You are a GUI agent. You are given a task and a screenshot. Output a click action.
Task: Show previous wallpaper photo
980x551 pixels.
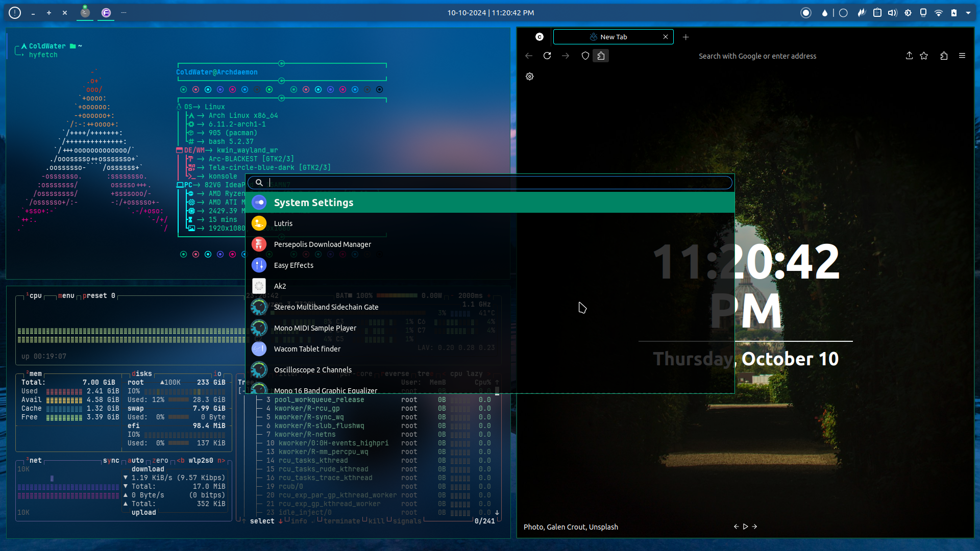tap(736, 527)
